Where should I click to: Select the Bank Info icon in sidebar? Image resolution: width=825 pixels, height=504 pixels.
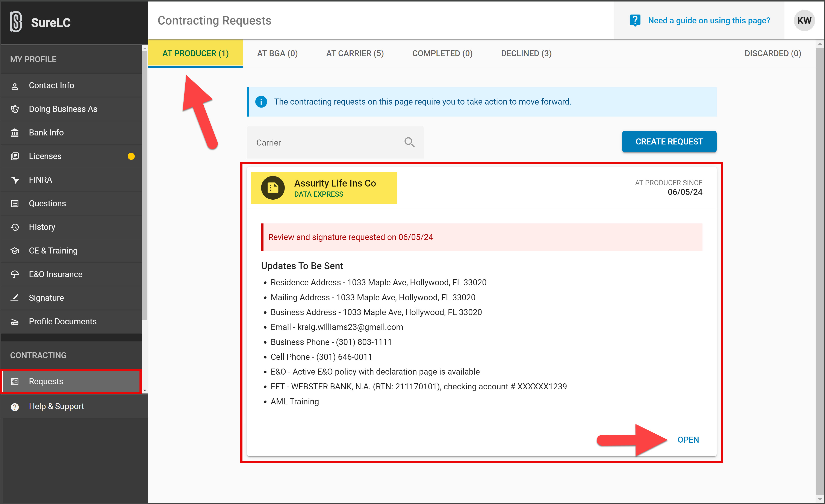15,133
